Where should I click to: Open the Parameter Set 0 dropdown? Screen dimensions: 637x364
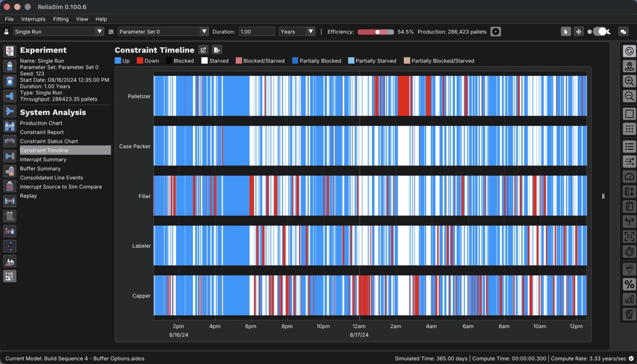pos(163,32)
